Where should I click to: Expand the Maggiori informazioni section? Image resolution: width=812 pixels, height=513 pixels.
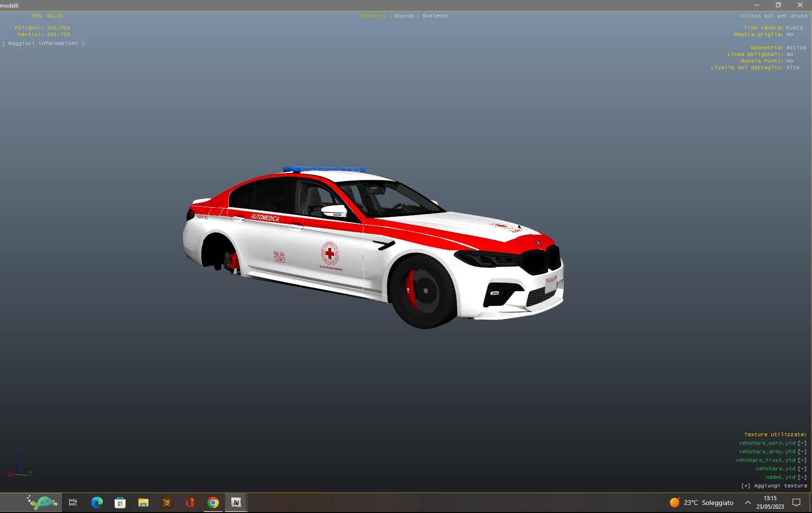pyautogui.click(x=43, y=44)
